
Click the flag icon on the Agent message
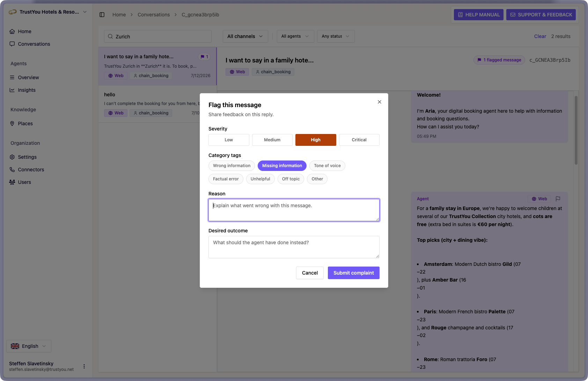(558, 199)
